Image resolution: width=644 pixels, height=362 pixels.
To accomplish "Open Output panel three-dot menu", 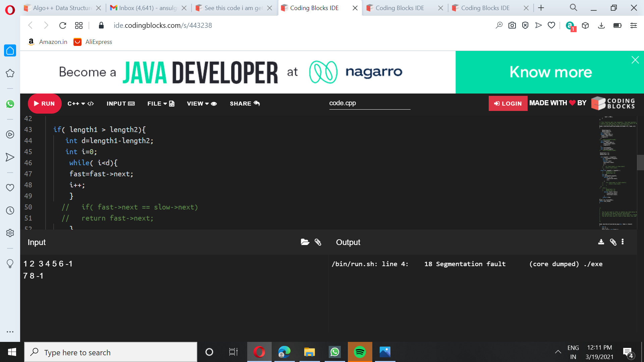I will point(623,242).
